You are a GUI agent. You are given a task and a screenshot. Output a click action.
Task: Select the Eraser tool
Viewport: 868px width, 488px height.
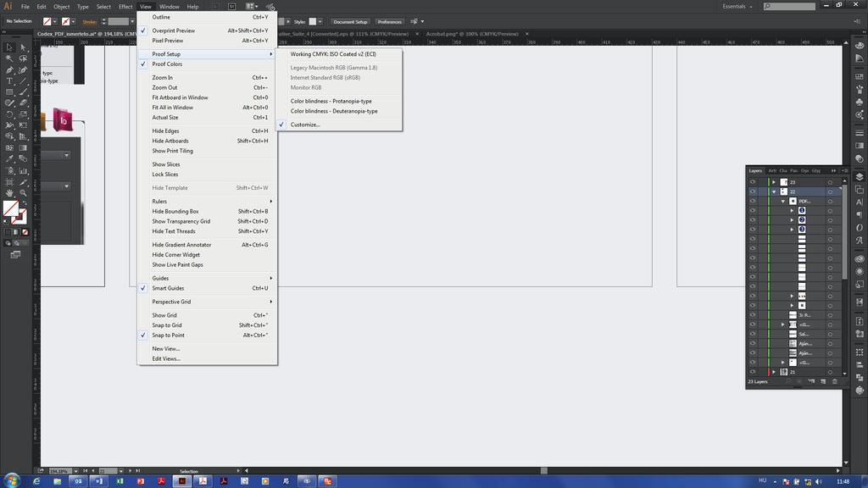23,103
